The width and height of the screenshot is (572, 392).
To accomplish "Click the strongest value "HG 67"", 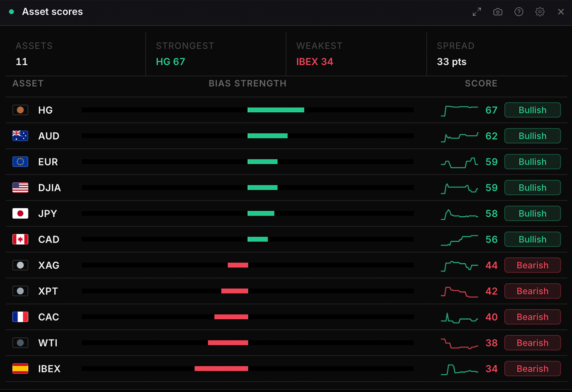I will (x=170, y=62).
